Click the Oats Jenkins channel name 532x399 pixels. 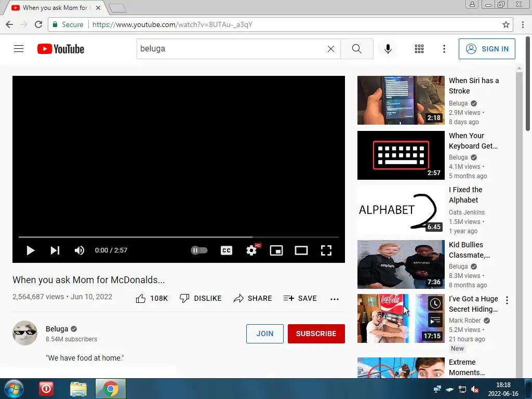click(x=467, y=212)
